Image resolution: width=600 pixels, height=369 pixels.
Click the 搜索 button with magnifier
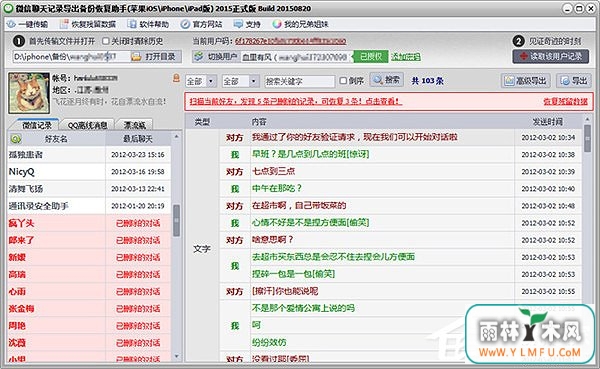[386, 80]
